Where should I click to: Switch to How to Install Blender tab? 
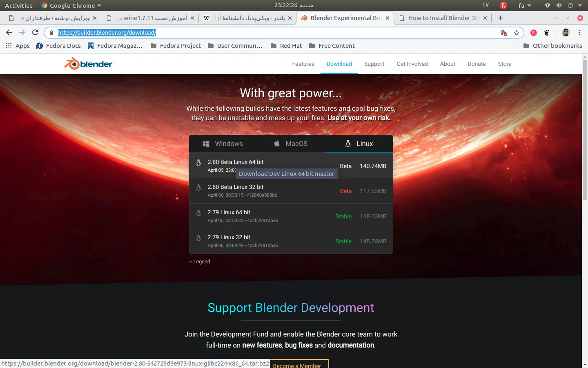[x=443, y=18]
